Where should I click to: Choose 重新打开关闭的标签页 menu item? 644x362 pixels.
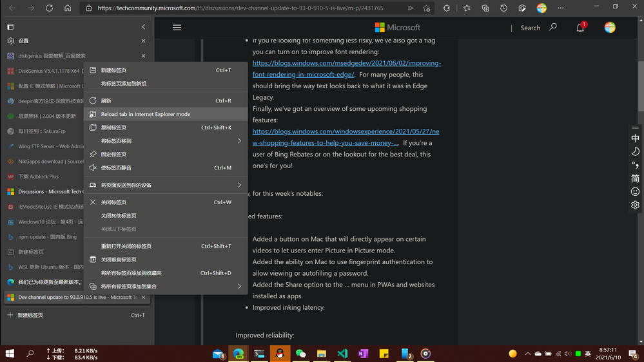166,246
